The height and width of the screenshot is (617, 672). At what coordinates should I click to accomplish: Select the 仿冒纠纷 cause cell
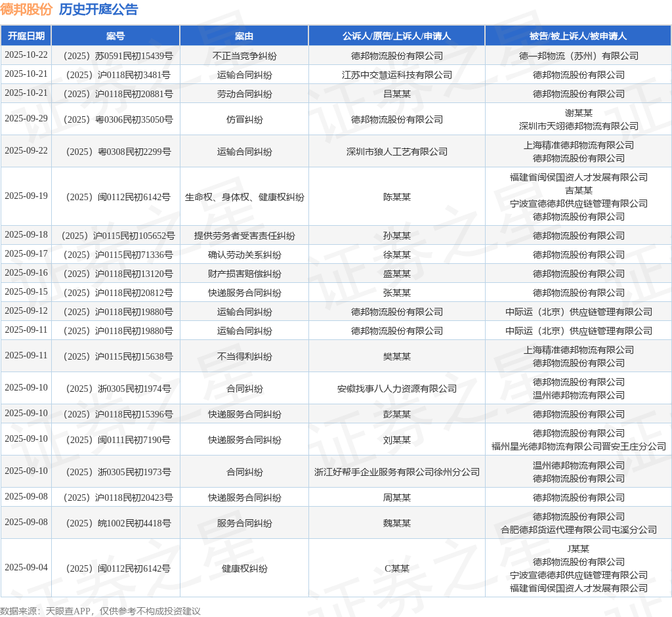click(244, 119)
